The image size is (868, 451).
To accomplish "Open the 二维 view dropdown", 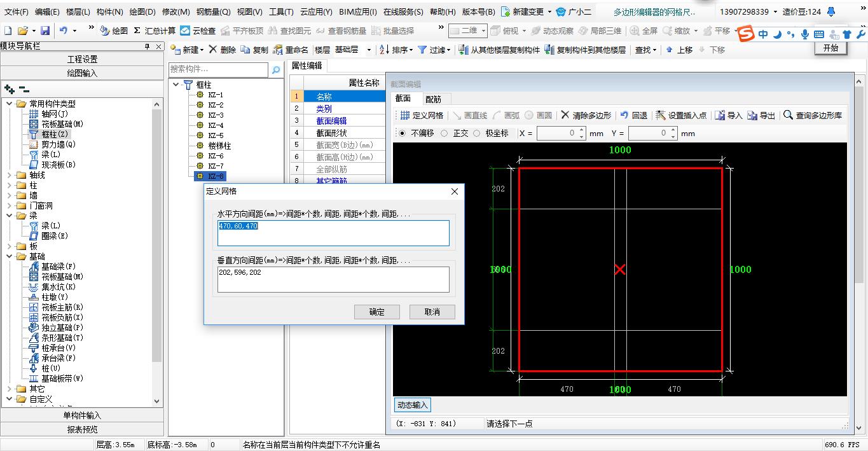I will point(484,31).
